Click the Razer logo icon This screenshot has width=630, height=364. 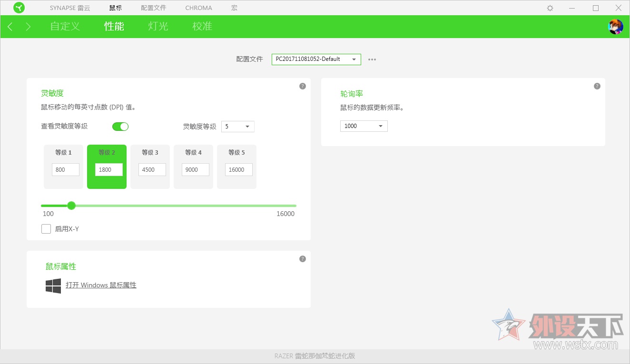coord(19,8)
